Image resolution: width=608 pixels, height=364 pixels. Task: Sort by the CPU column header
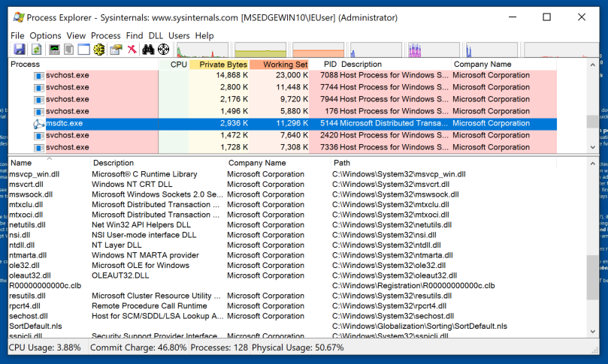click(x=174, y=65)
